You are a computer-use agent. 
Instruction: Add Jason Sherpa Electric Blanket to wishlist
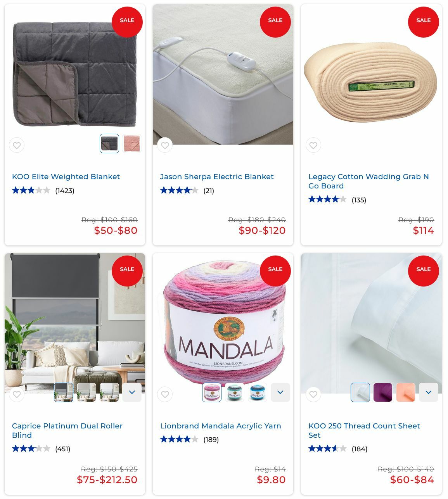[x=165, y=145]
